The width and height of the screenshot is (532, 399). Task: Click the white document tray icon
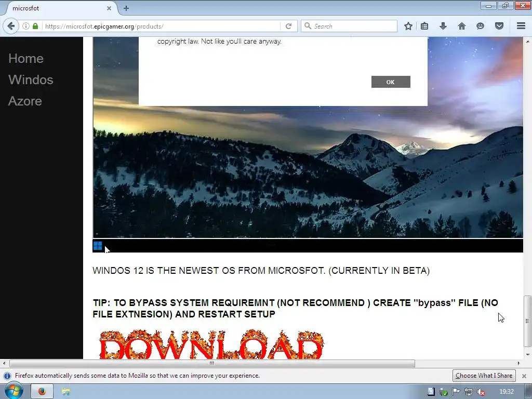click(431, 392)
